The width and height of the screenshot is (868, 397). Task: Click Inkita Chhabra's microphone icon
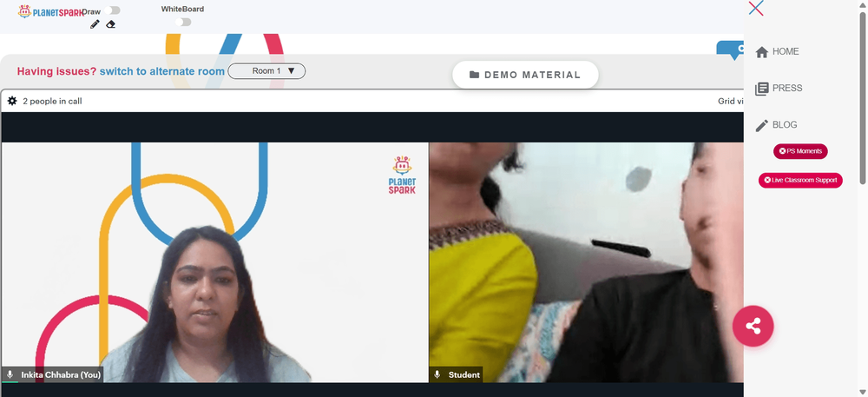point(10,375)
